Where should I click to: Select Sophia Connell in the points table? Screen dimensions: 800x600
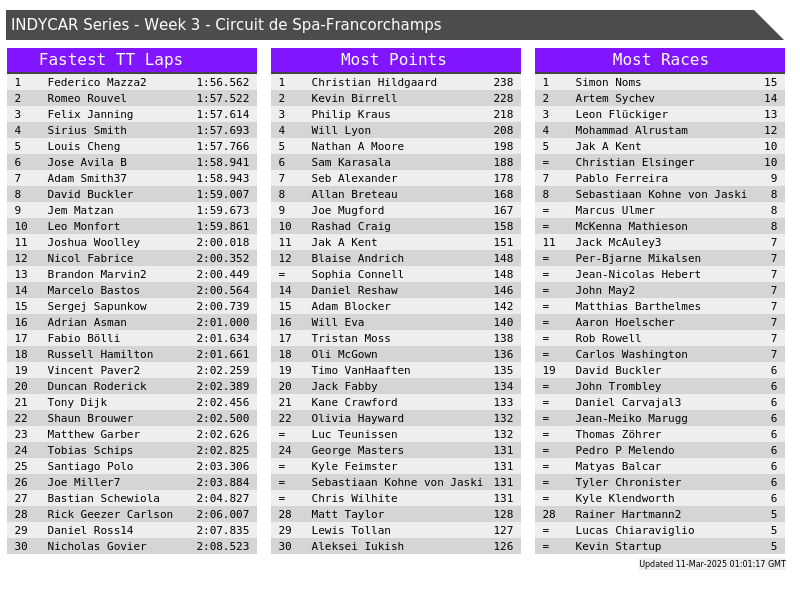click(x=357, y=275)
